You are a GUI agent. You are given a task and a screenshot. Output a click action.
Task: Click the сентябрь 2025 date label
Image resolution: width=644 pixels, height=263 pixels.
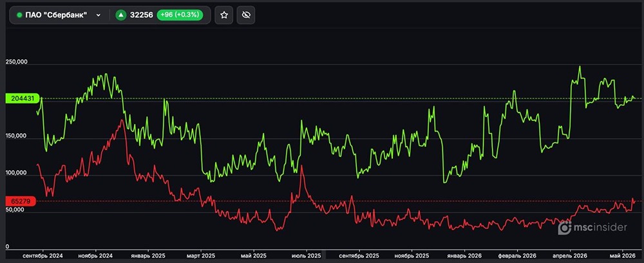(x=359, y=256)
